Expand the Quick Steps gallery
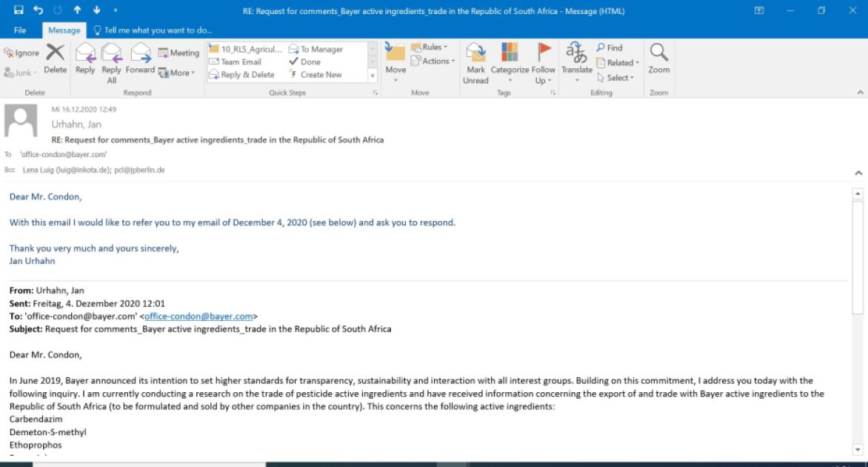Image resolution: width=868 pixels, height=467 pixels. (373, 76)
